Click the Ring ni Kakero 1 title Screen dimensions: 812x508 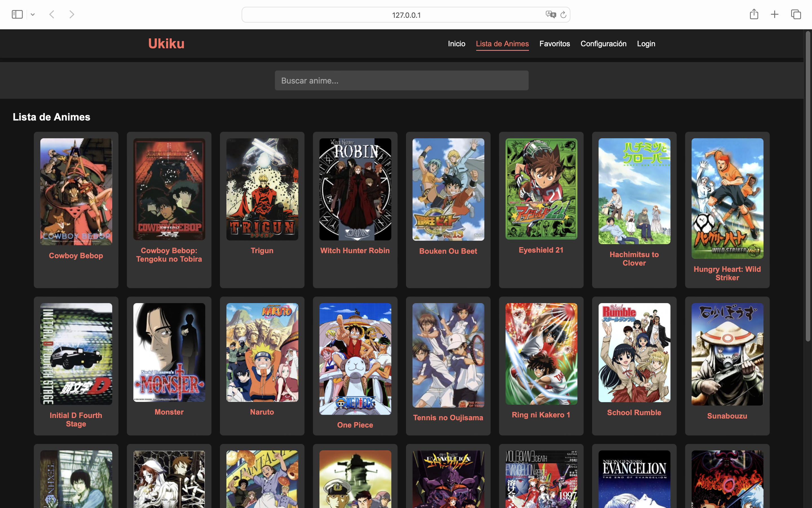(x=541, y=415)
